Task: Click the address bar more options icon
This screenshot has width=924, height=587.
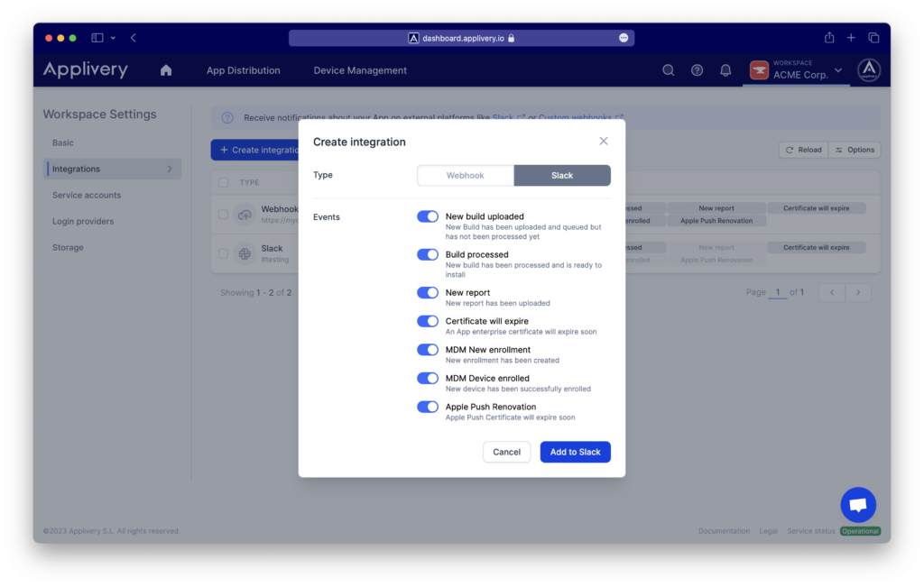Action: pos(624,38)
